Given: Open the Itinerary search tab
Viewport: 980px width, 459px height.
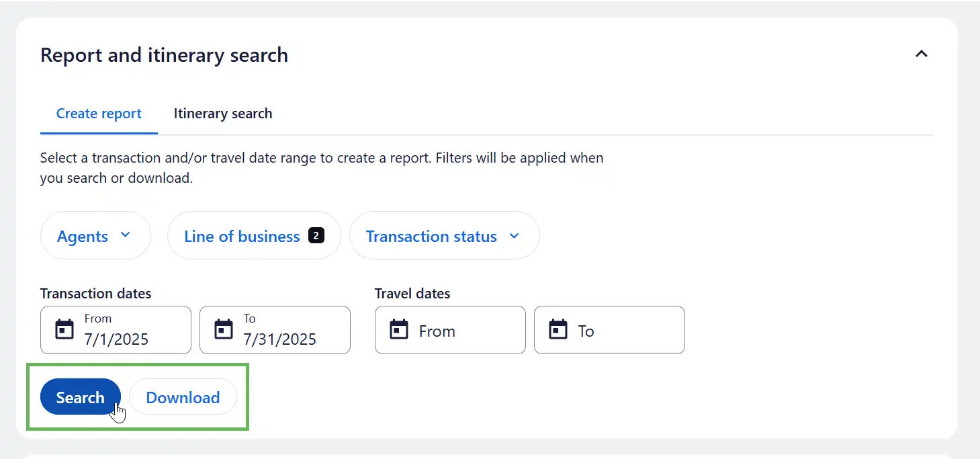Looking at the screenshot, I should point(223,114).
